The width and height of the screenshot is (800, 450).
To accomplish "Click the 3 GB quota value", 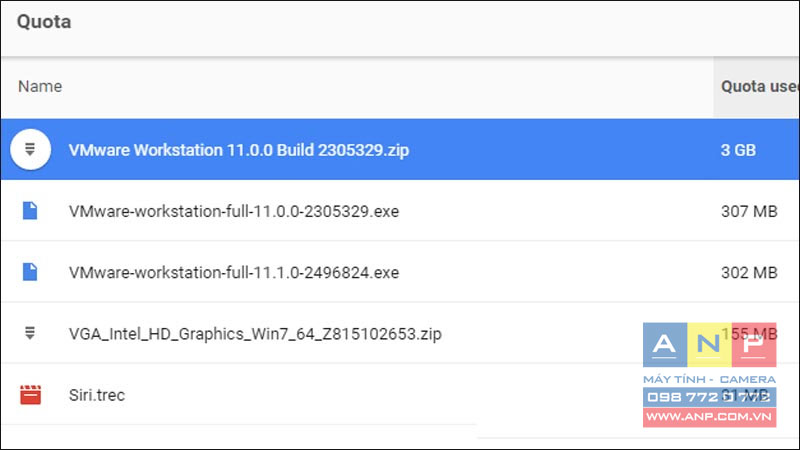I will [x=738, y=150].
